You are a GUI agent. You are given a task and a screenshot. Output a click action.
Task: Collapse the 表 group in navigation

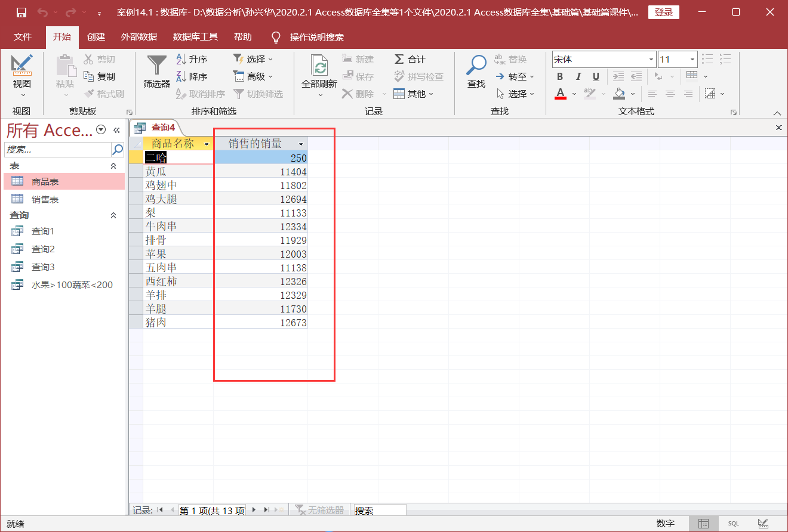pos(113,166)
